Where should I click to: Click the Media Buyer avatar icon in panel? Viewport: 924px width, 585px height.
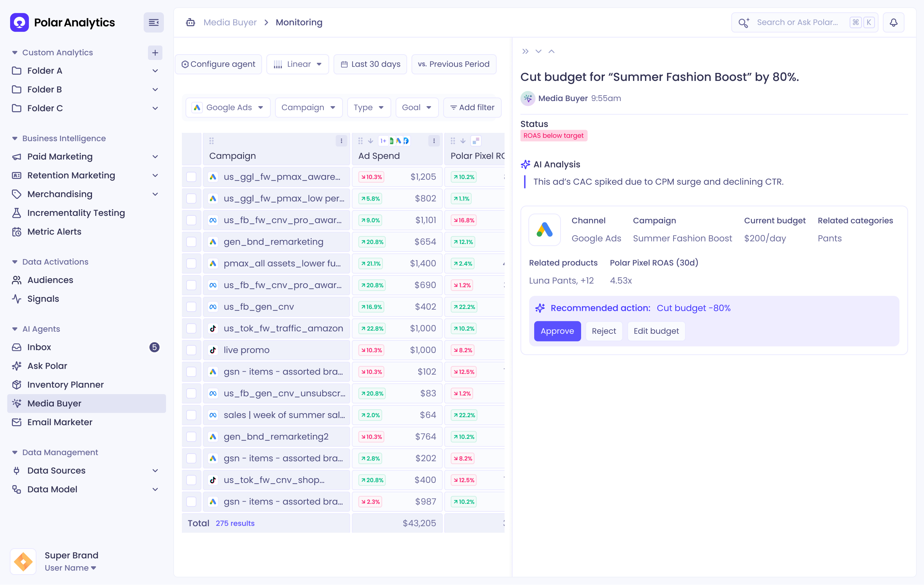click(528, 98)
